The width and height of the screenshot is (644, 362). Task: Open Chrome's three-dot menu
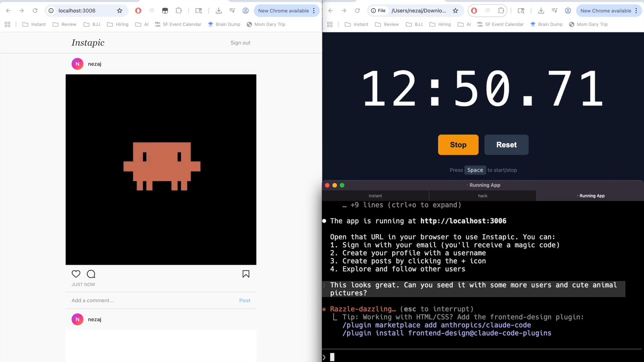[x=313, y=10]
